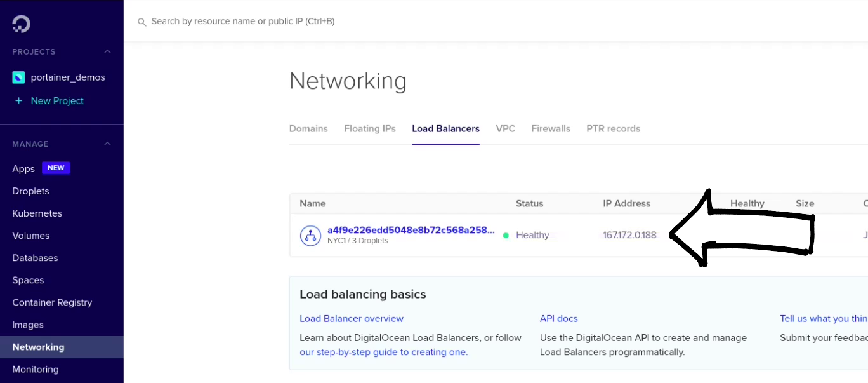Click the IP address 167.172.0.188
Screen dimensions: 868x383
(630, 236)
